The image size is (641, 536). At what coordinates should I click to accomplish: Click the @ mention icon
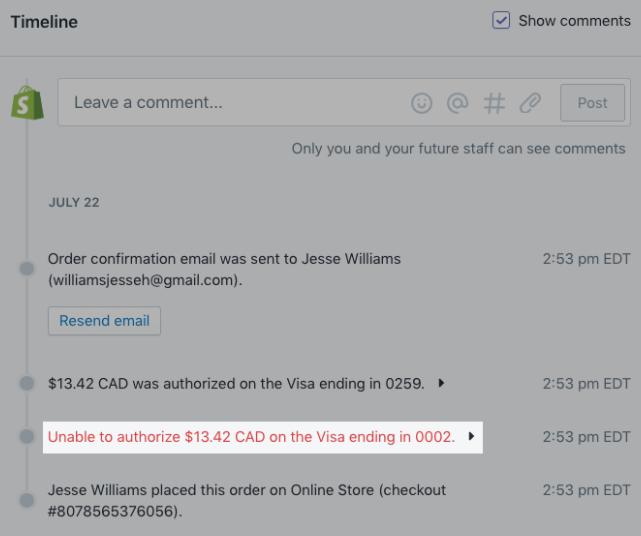[x=457, y=103]
